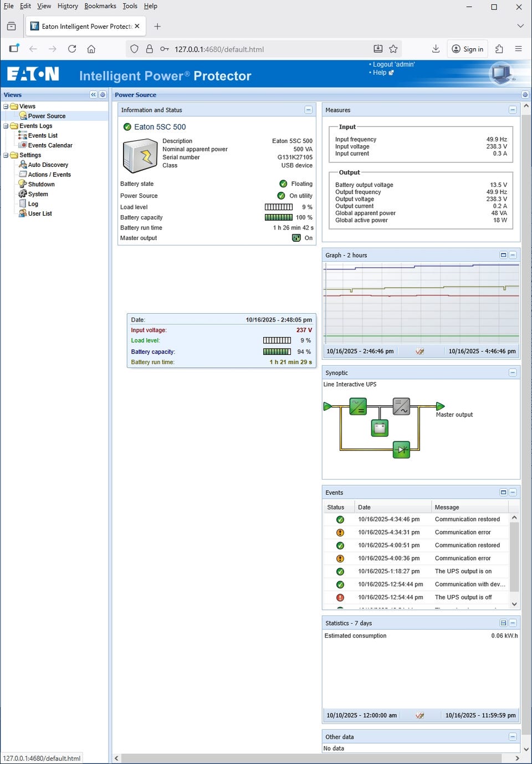
Task: Click the Graph time range settings icon
Action: (420, 352)
